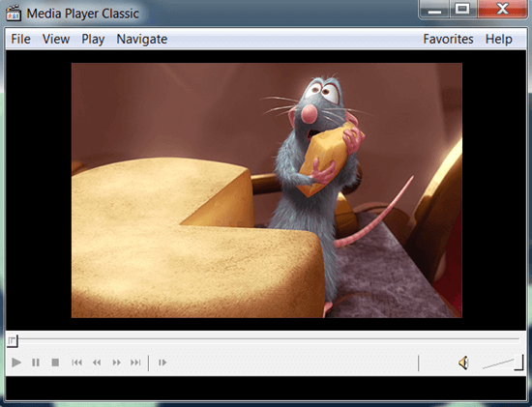Click the fast-forward (increase speed) icon
Screen dimensions: 532x407
click(x=116, y=363)
